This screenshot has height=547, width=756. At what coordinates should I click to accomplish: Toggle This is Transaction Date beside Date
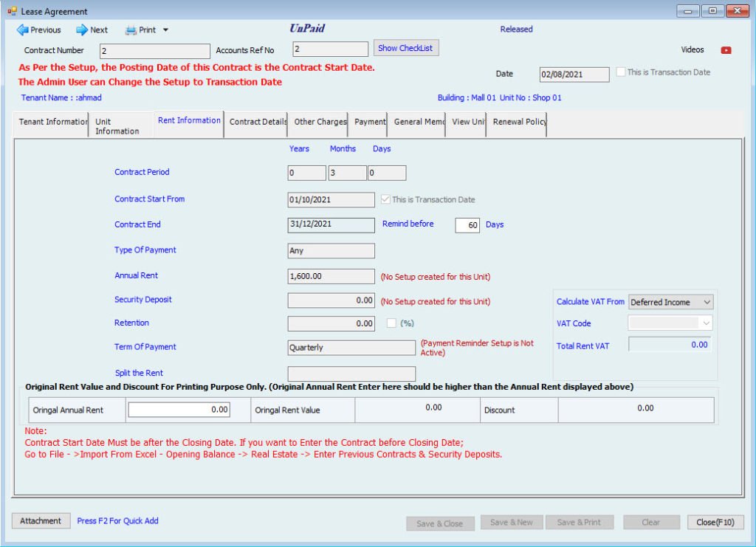click(x=621, y=72)
